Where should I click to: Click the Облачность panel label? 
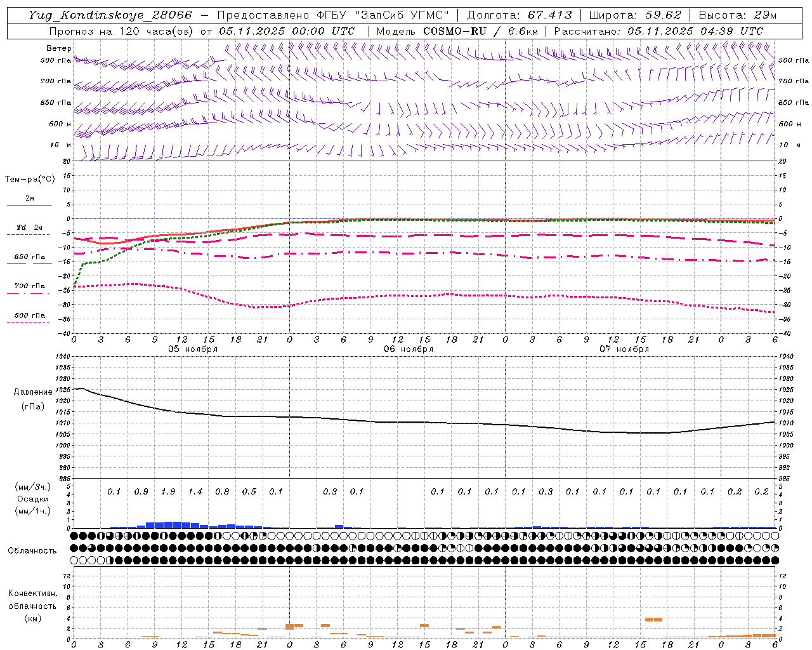[x=32, y=551]
